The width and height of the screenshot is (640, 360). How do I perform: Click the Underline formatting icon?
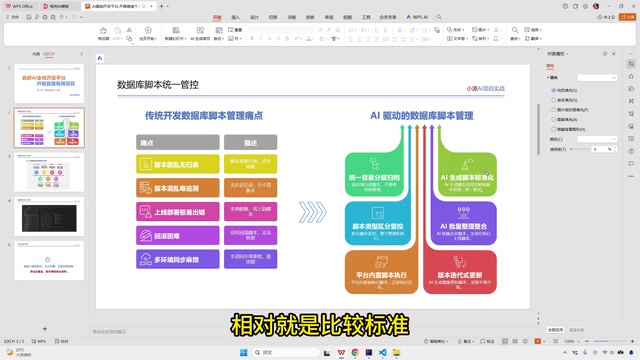click(269, 38)
